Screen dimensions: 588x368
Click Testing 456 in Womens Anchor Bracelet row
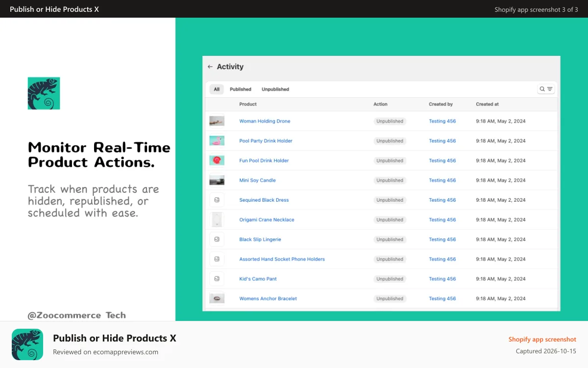[x=442, y=298]
